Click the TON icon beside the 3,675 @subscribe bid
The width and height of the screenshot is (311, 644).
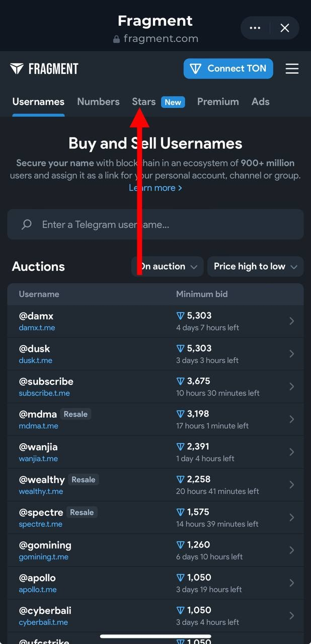click(181, 381)
